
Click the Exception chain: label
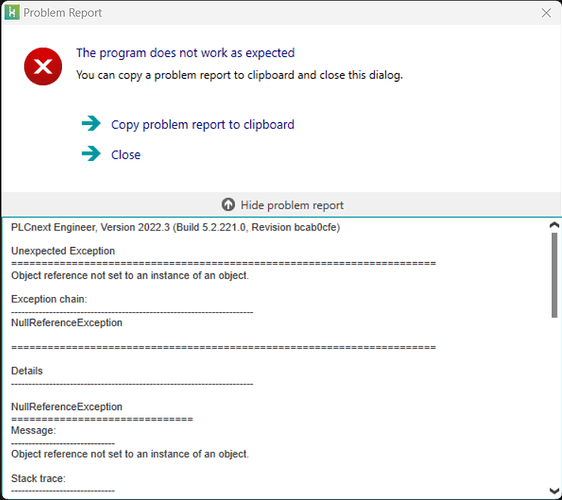click(x=49, y=299)
